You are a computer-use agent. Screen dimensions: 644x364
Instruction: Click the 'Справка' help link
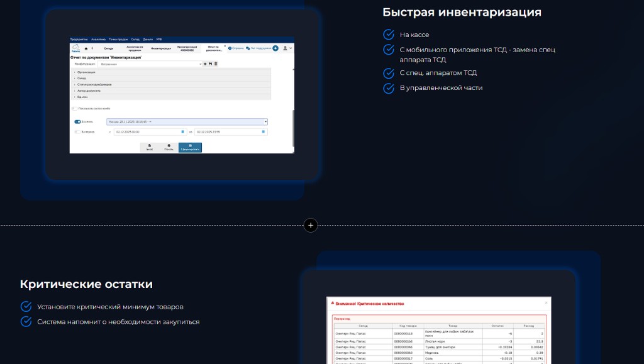[x=236, y=48]
